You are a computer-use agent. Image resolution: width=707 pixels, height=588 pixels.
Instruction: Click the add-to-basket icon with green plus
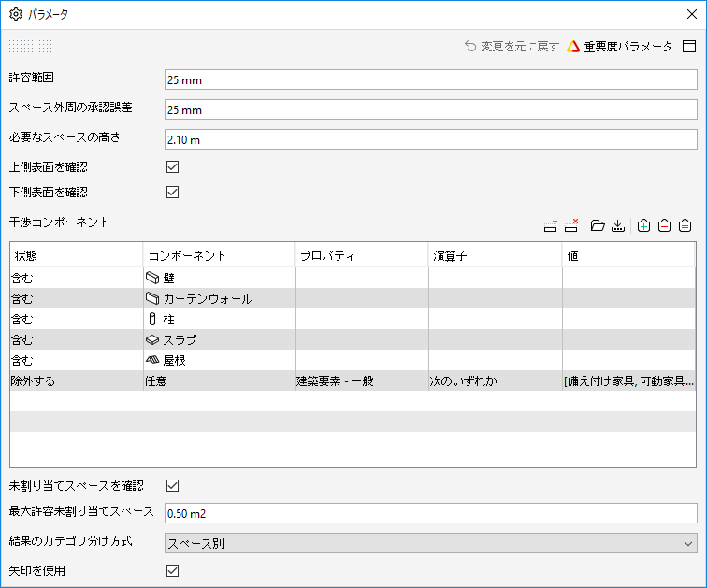pyautogui.click(x=643, y=225)
